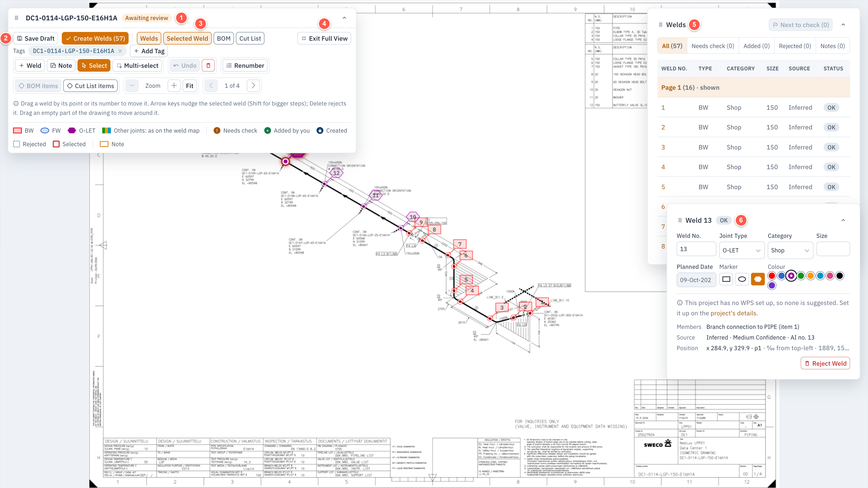The width and height of the screenshot is (868, 488).
Task: Grab the Weld 13 panel drag handle
Action: 680,220
